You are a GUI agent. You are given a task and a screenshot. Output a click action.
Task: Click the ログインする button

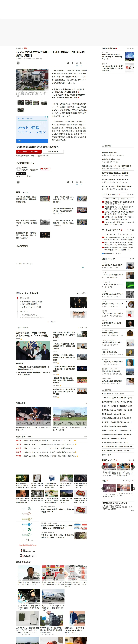[53, 151]
